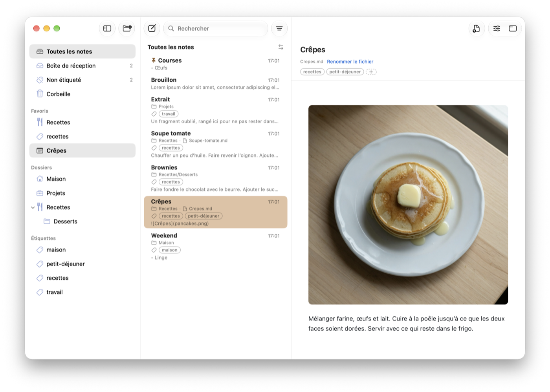Click the Crepes.md filename label in editor
Viewport: 550px width, 392px height.
pos(312,62)
